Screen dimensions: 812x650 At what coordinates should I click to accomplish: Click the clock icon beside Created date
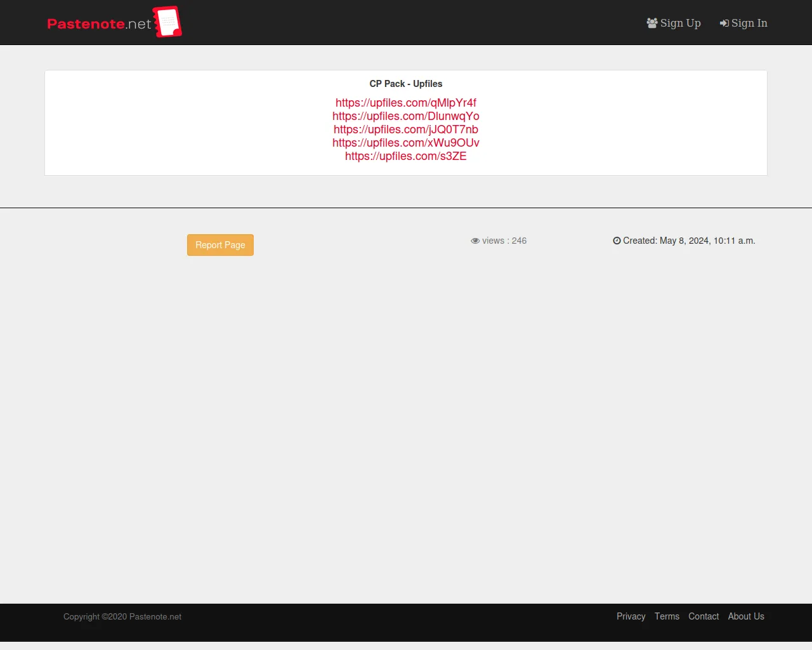coord(616,241)
